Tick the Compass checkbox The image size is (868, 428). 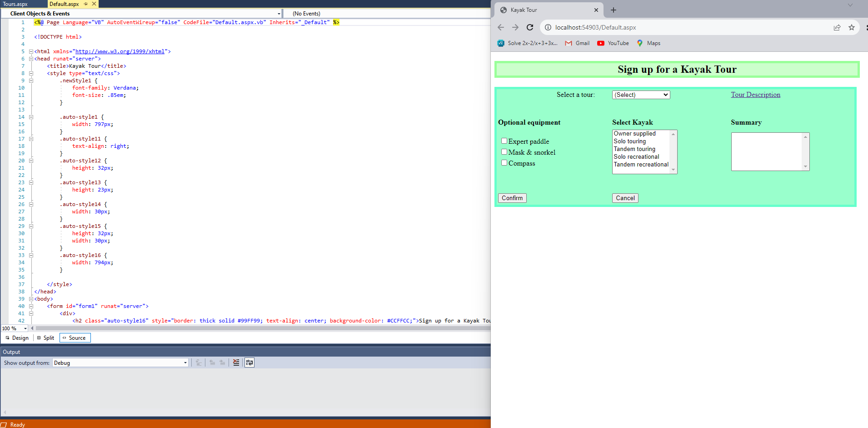pos(504,163)
